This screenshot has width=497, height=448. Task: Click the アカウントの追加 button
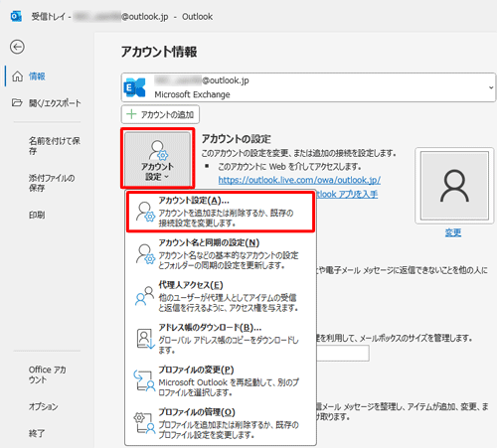coord(160,114)
